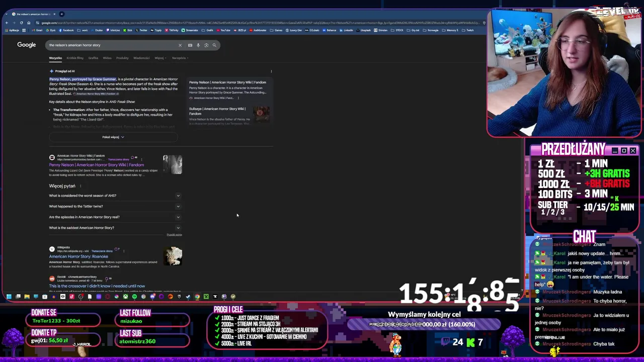Open Reddit crossover result link

pyautogui.click(x=97, y=286)
